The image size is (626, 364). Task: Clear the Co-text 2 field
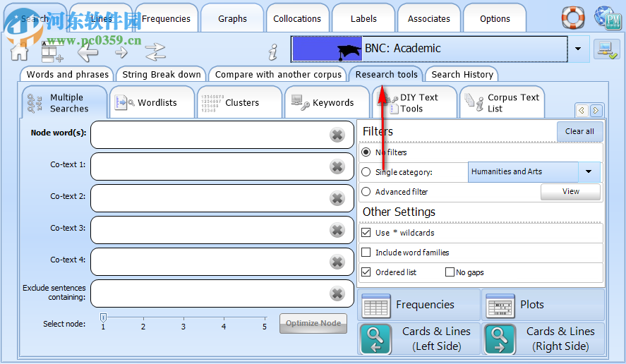tap(337, 198)
